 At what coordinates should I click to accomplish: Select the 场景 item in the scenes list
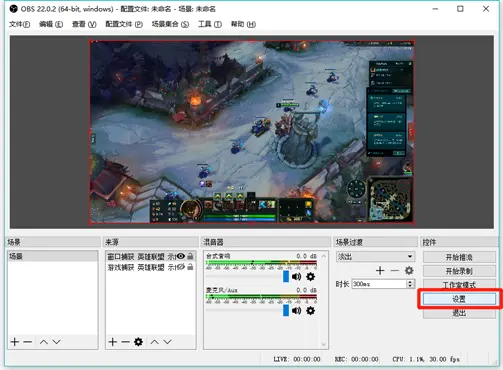click(x=52, y=256)
